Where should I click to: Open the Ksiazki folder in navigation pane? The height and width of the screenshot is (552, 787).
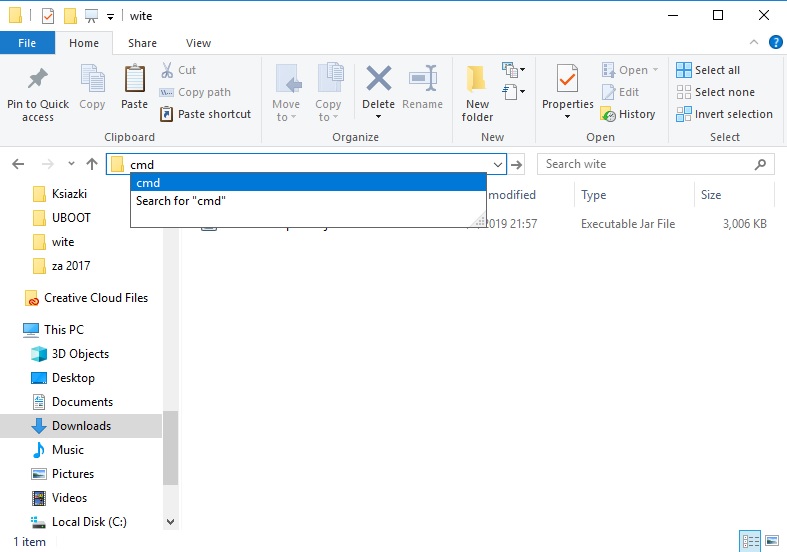[60, 194]
